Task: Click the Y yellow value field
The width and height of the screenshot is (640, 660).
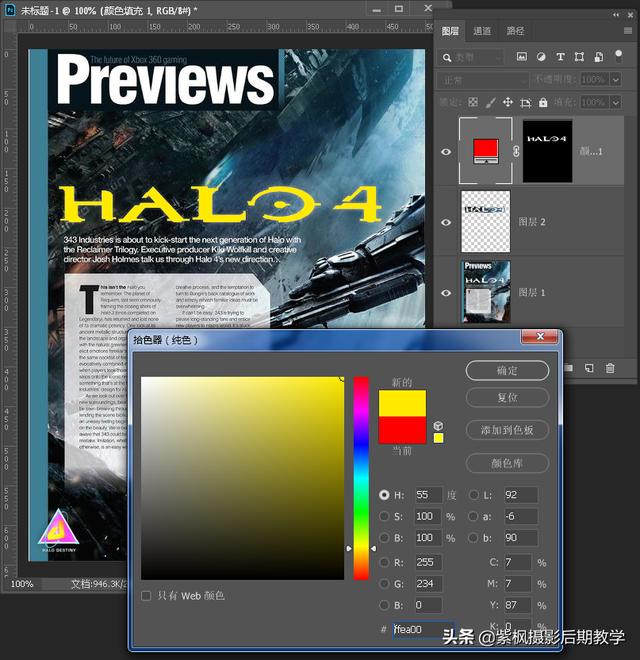Action: 517,605
